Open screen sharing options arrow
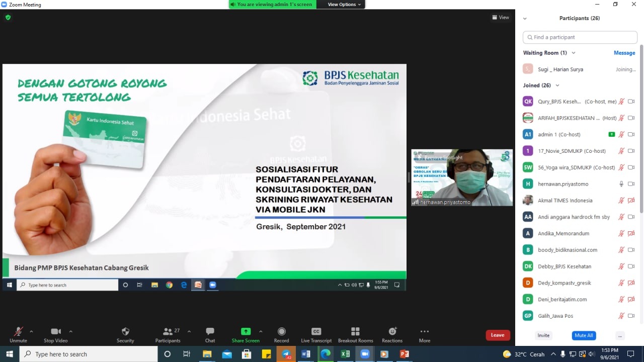This screenshot has width=644, height=362. (x=261, y=332)
